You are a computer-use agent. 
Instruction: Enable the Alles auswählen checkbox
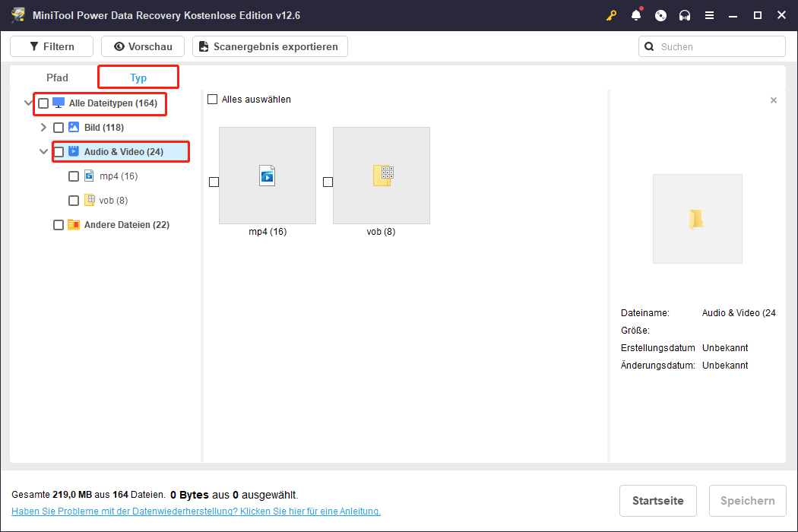[213, 100]
